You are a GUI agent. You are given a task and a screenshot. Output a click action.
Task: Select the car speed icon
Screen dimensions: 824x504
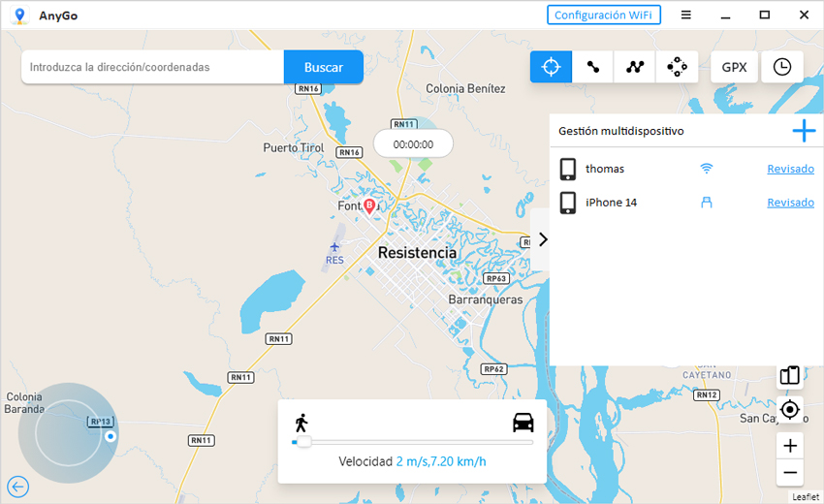[523, 423]
